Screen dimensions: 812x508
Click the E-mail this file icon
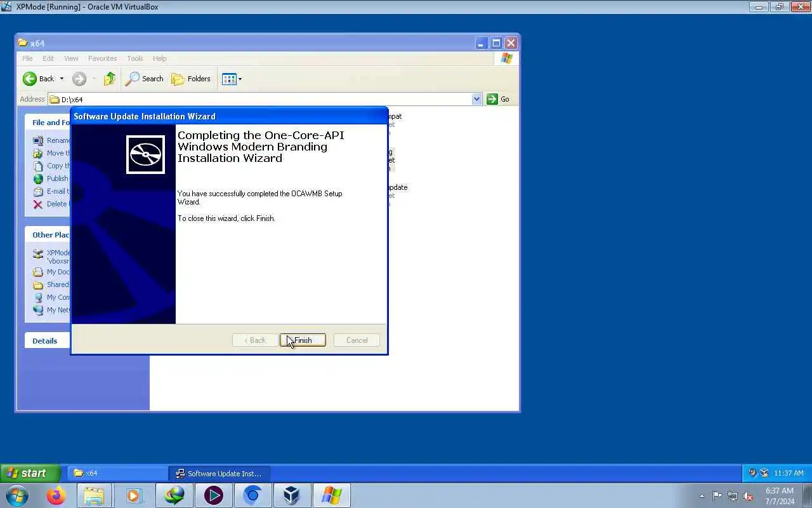pos(38,191)
